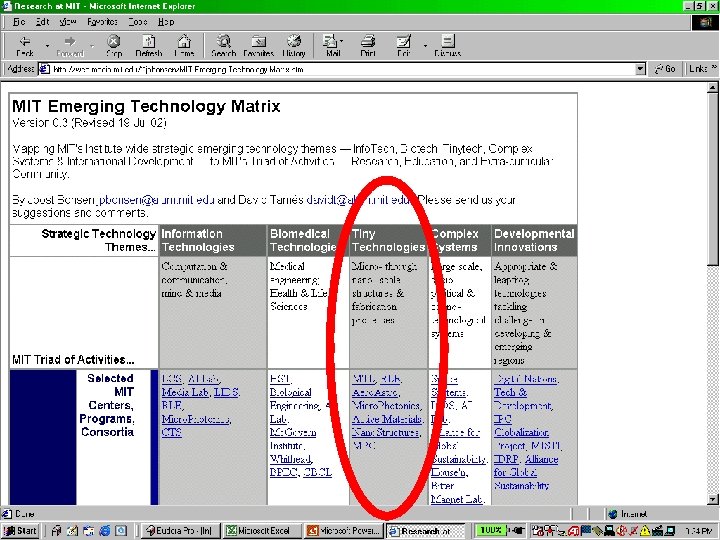Open the Help menu
The width and height of the screenshot is (720, 540).
[x=166, y=22]
